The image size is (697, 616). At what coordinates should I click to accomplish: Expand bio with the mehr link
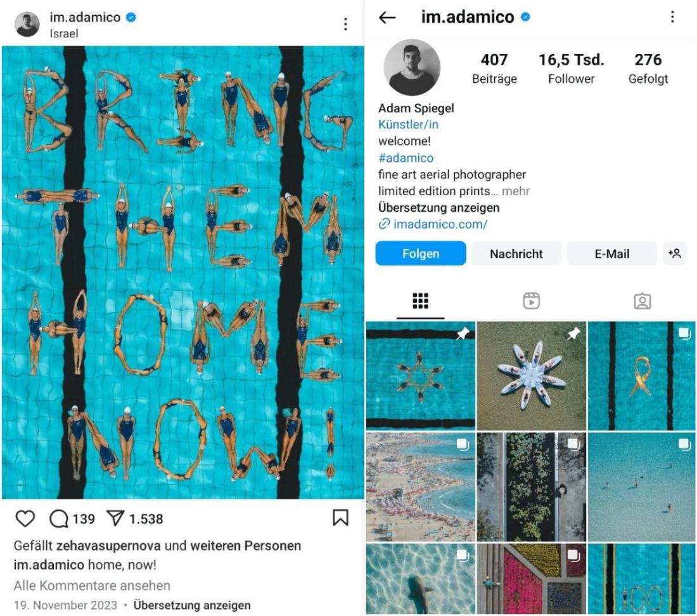(516, 191)
